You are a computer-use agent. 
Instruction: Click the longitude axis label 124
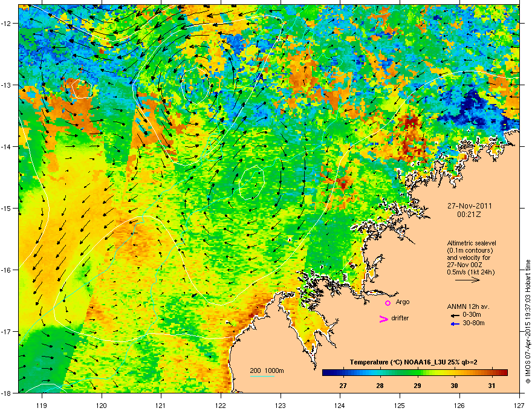point(340,405)
